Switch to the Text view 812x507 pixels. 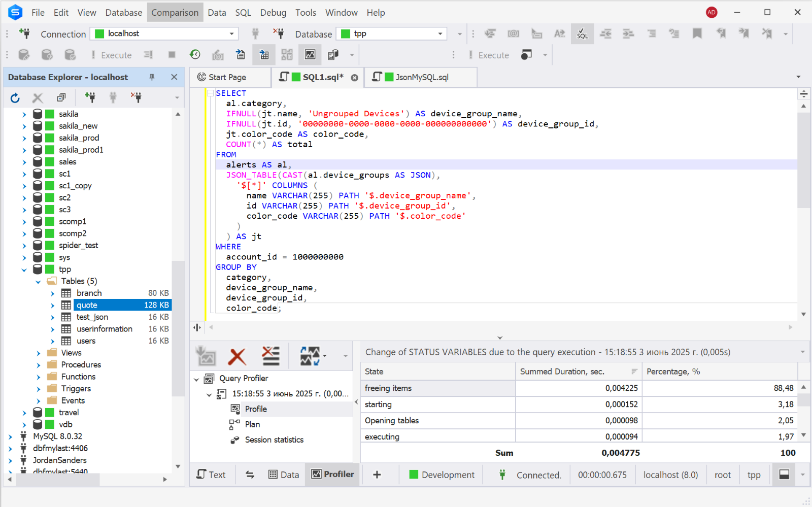[x=211, y=475]
